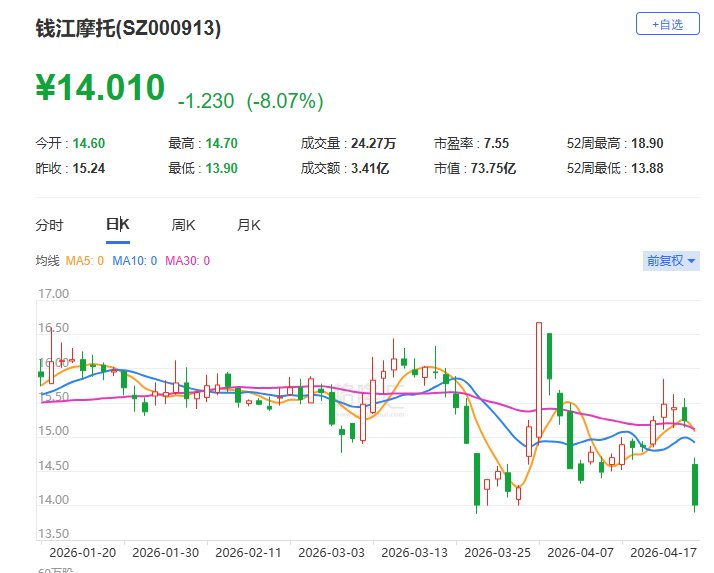Screen dimensions: 714x573
Task: Click the 市值 value 73.75亿
Action: pyautogui.click(x=493, y=169)
